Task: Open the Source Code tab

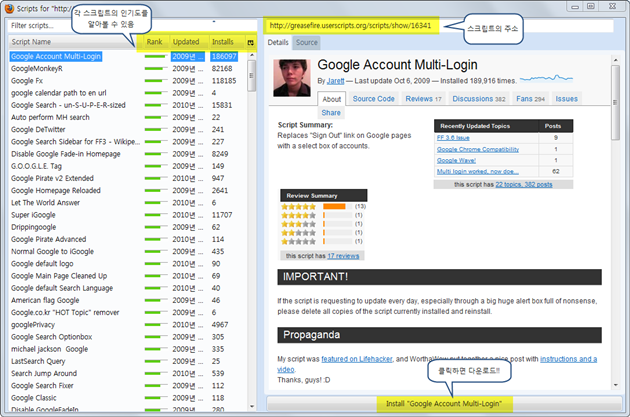Action: [374, 99]
